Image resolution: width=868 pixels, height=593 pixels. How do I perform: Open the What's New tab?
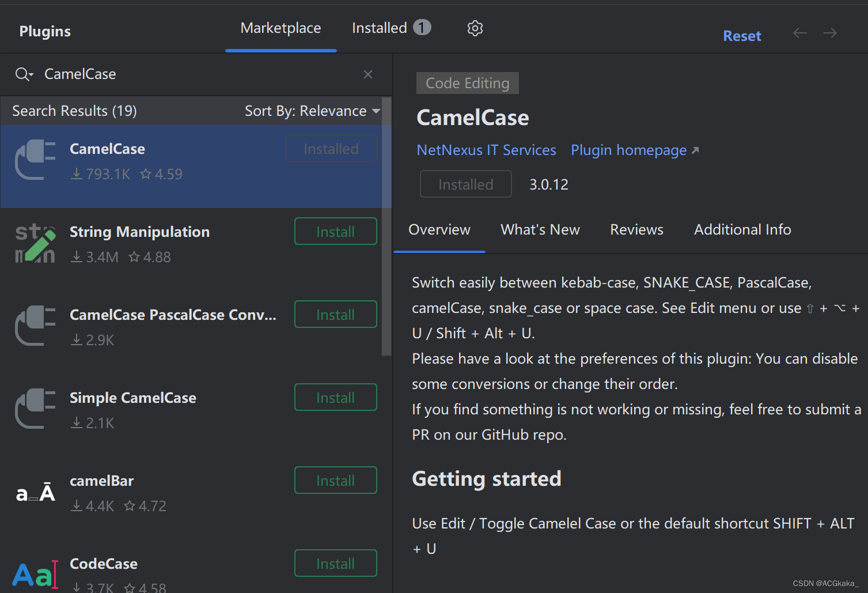point(540,229)
